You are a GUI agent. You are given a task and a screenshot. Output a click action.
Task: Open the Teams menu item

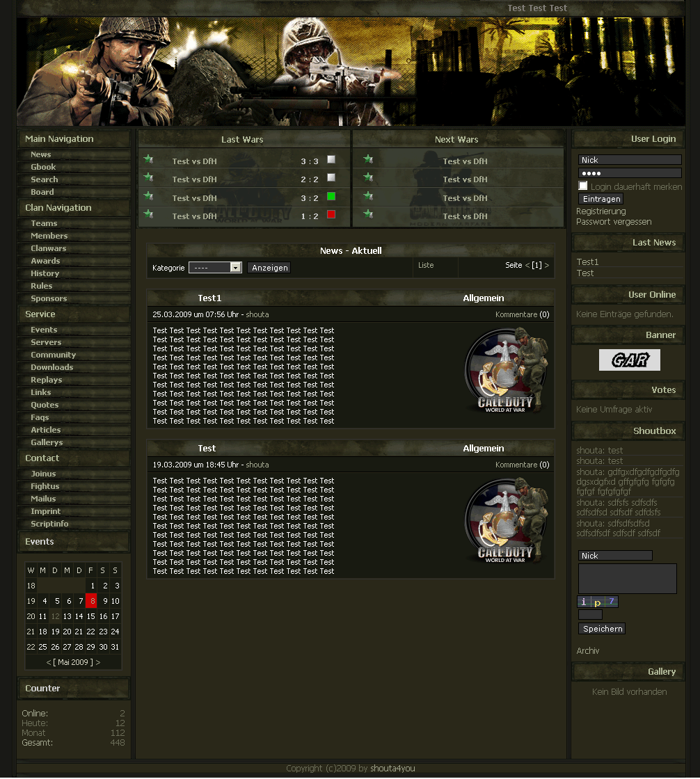pos(44,223)
